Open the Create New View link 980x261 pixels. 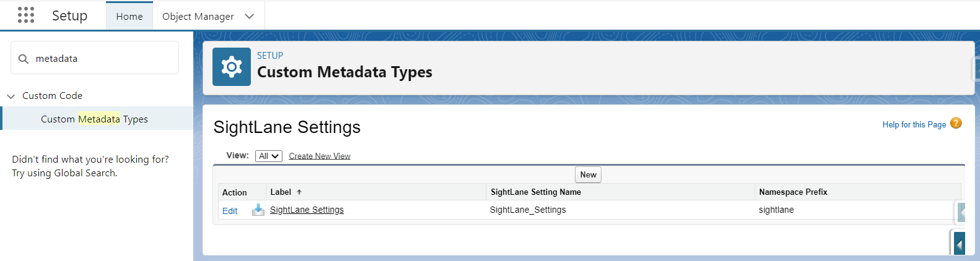[320, 156]
